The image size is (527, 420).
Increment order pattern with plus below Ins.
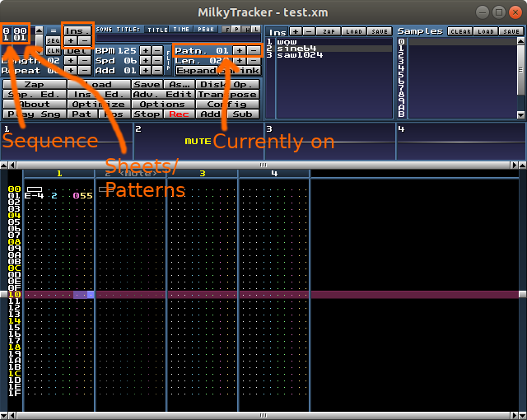click(71, 41)
